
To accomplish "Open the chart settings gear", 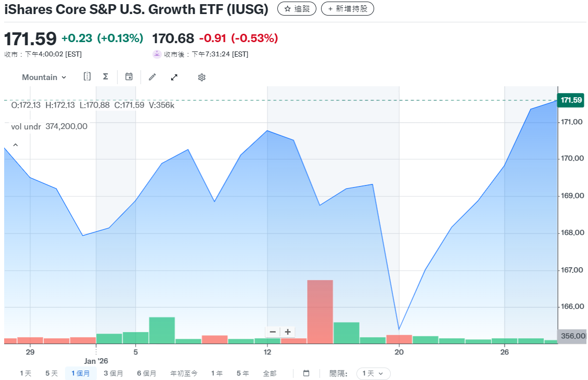I will pos(201,77).
